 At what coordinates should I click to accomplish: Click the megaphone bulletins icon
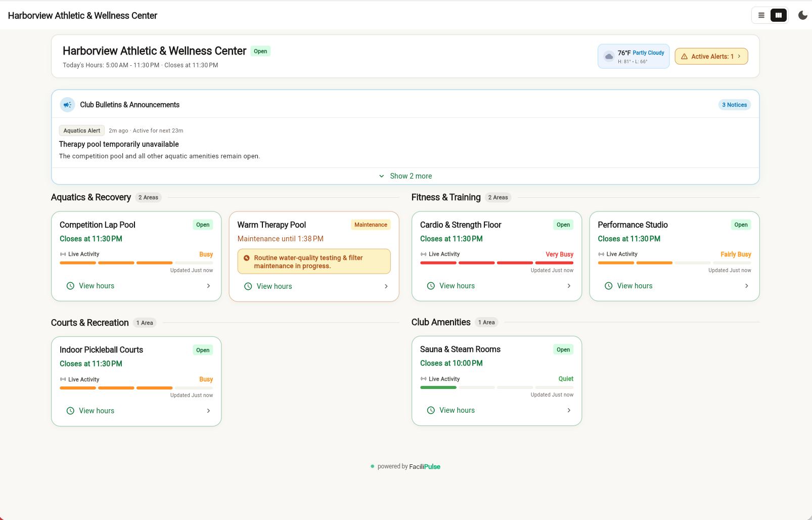pyautogui.click(x=67, y=105)
